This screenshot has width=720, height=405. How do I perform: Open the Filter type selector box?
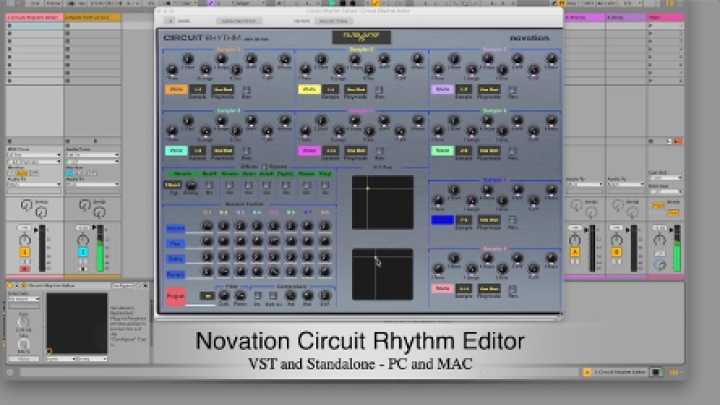tap(208, 296)
